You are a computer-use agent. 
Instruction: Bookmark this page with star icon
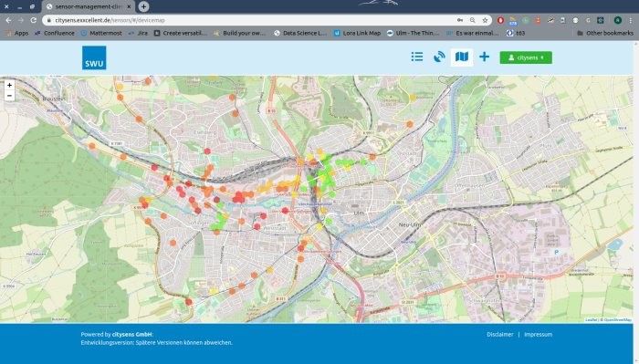(485, 20)
